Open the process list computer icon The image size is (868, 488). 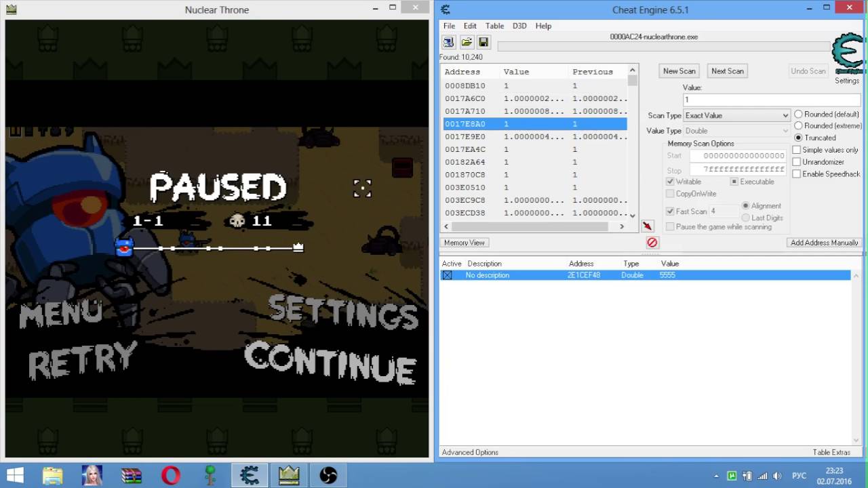click(x=449, y=42)
